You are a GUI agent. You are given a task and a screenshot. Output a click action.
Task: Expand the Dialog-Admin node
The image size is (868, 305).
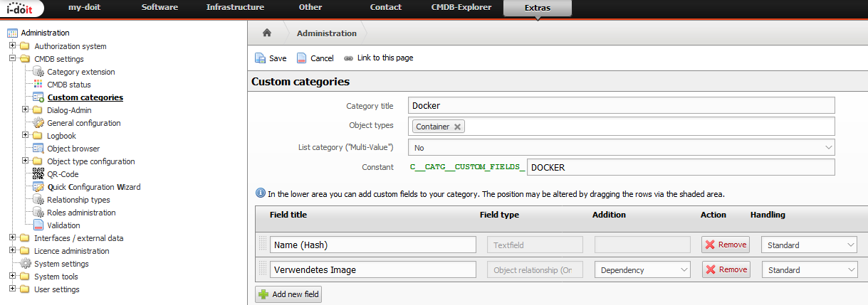tap(25, 109)
